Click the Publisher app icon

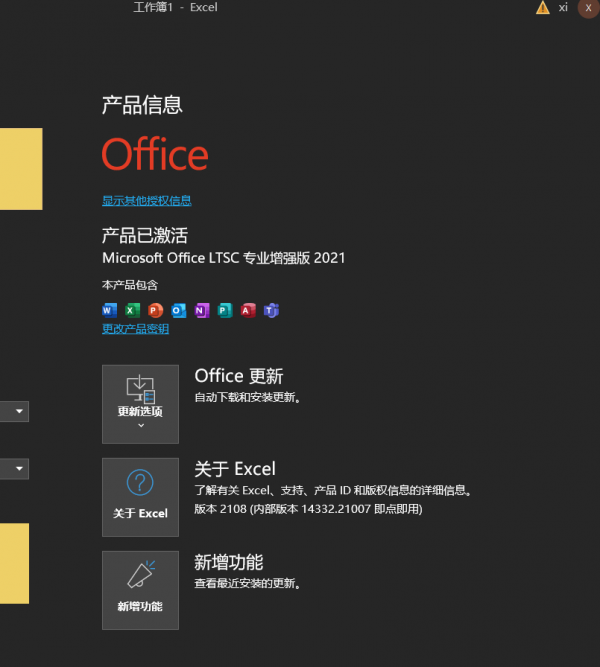(225, 311)
